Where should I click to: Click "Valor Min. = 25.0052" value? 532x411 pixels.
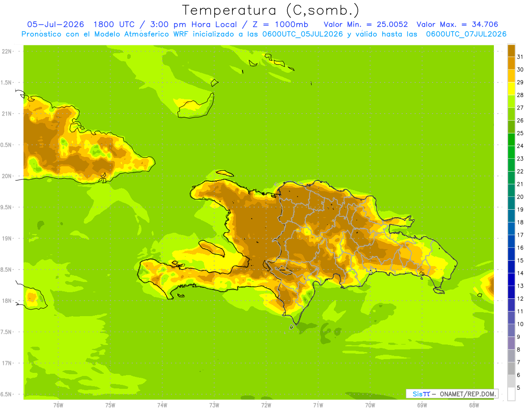[x=366, y=24]
